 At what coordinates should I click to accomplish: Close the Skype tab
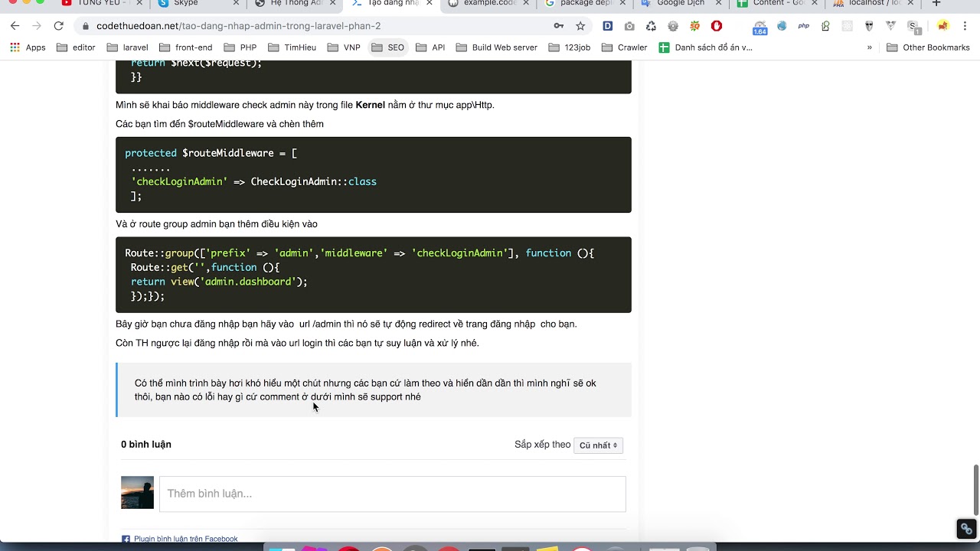(x=236, y=4)
